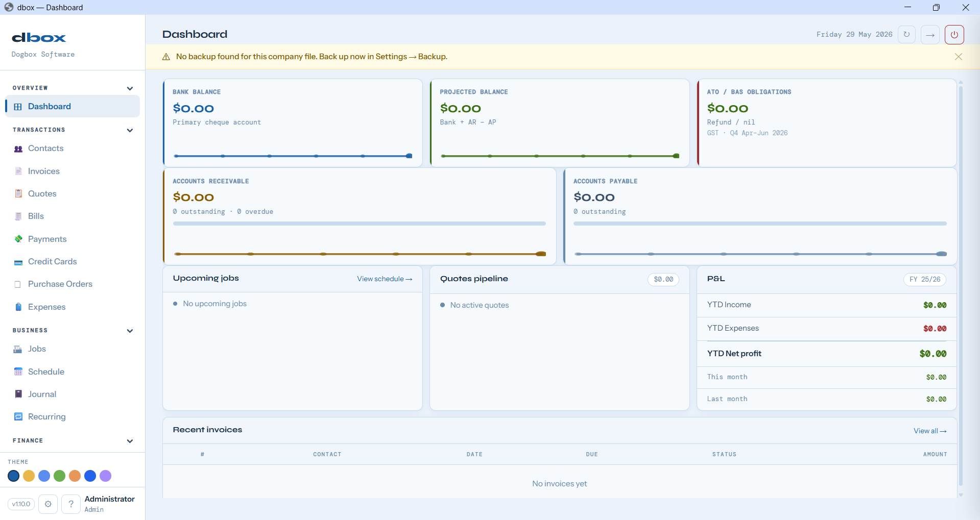
Task: Select the green theme swatch
Action: (x=60, y=476)
